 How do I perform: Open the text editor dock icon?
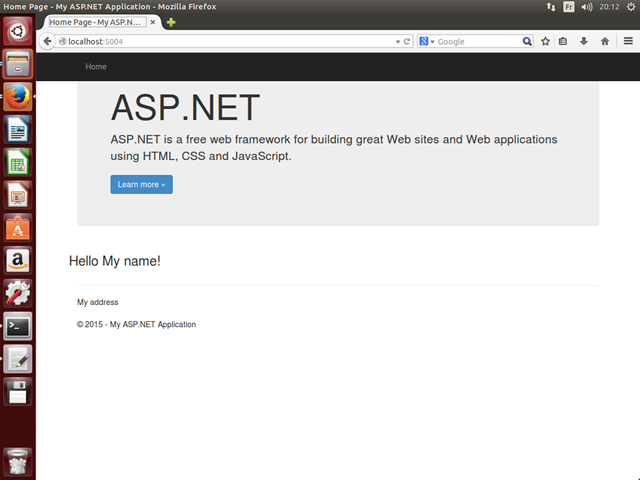click(18, 359)
